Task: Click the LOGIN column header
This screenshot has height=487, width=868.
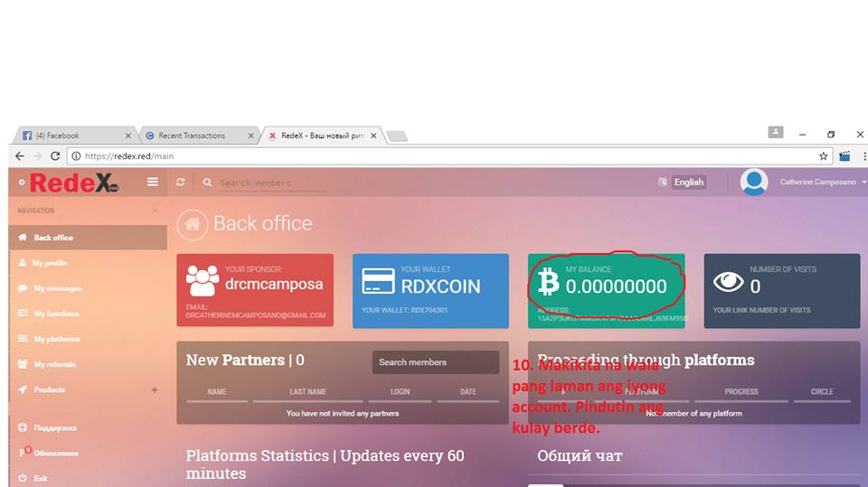Action: tap(400, 392)
